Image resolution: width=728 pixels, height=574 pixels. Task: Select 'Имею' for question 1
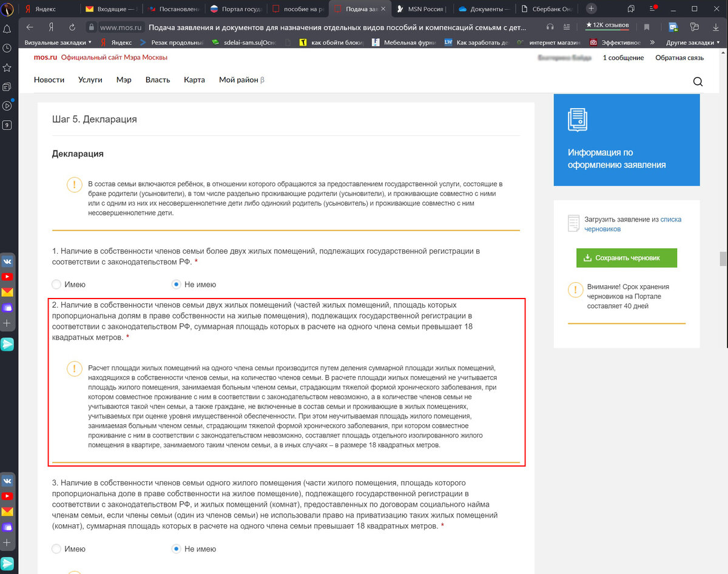56,284
